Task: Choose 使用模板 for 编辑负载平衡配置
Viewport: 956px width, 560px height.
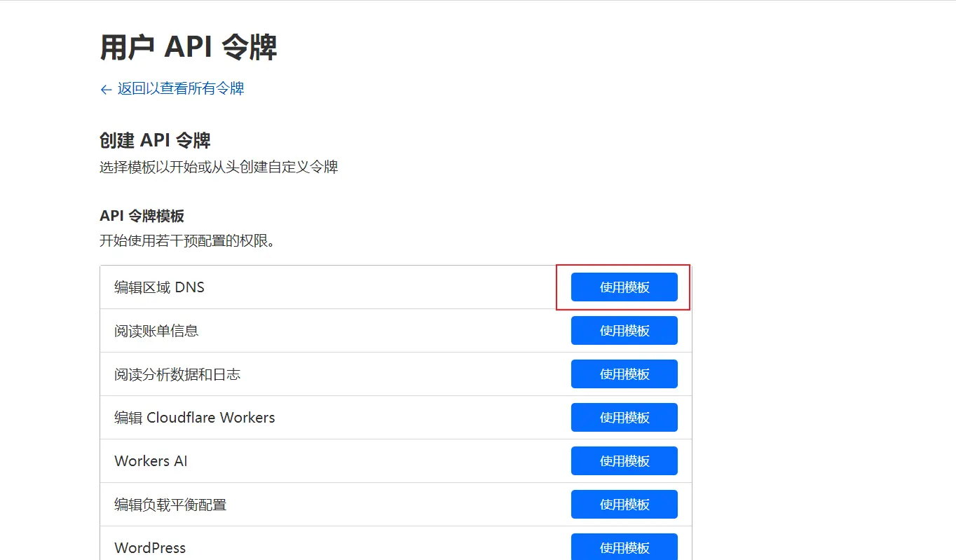Action: point(624,505)
